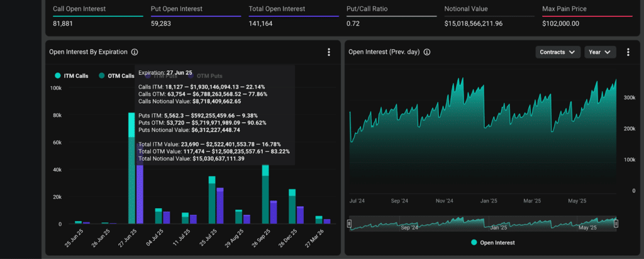
Task: Select the 04 Jul 25 puts bar
Action: tap(166, 218)
